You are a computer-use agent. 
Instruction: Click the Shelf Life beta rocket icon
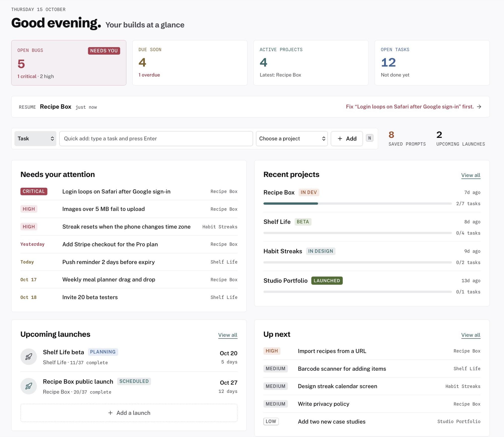[x=29, y=357]
